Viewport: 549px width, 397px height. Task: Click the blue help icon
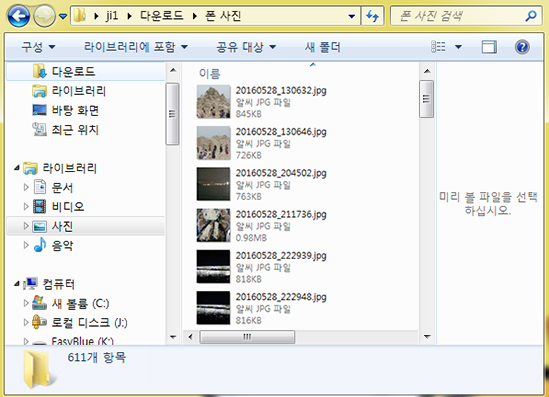point(522,47)
